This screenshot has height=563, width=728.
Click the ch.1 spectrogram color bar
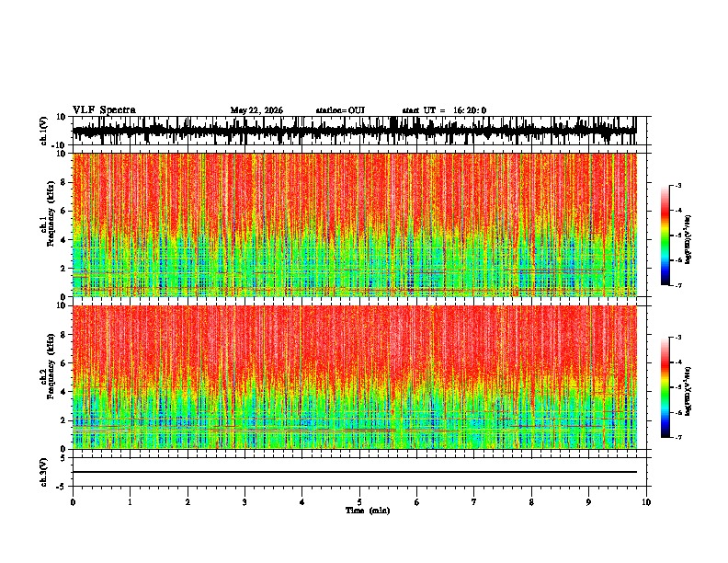pos(665,235)
